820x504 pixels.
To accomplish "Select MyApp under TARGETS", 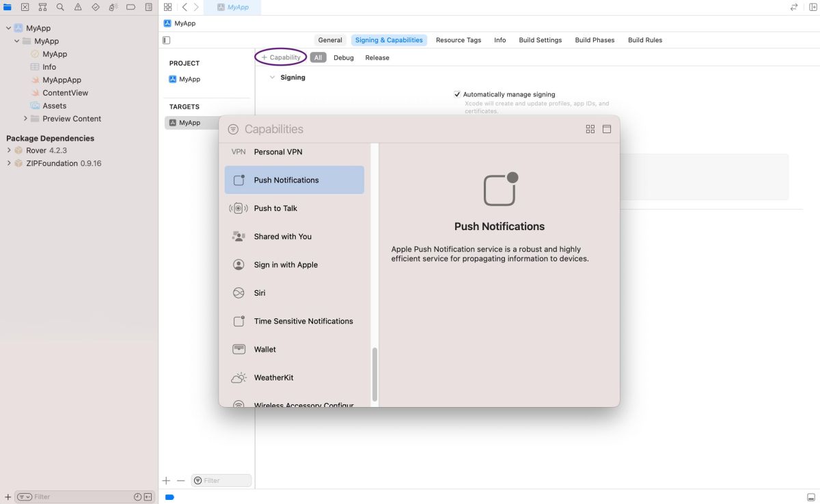I will (x=184, y=123).
